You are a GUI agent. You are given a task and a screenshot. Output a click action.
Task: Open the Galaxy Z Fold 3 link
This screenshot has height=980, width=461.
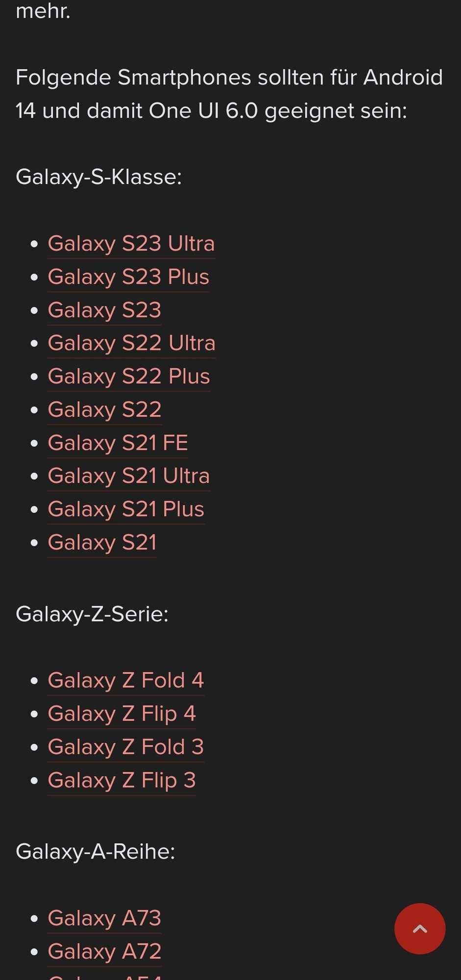(126, 747)
